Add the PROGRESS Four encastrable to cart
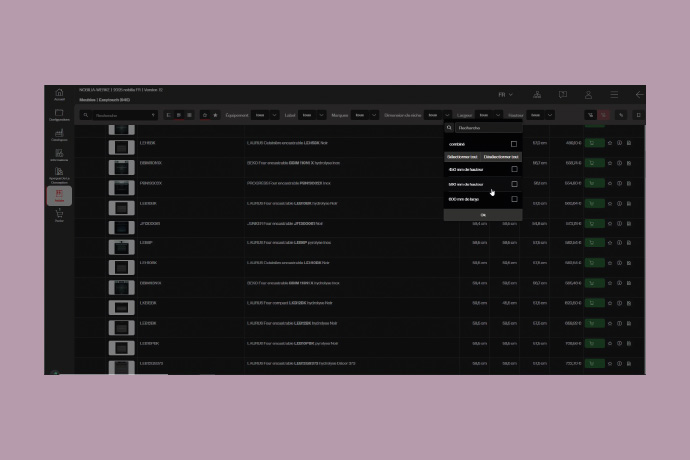The width and height of the screenshot is (690, 460). pos(594,183)
